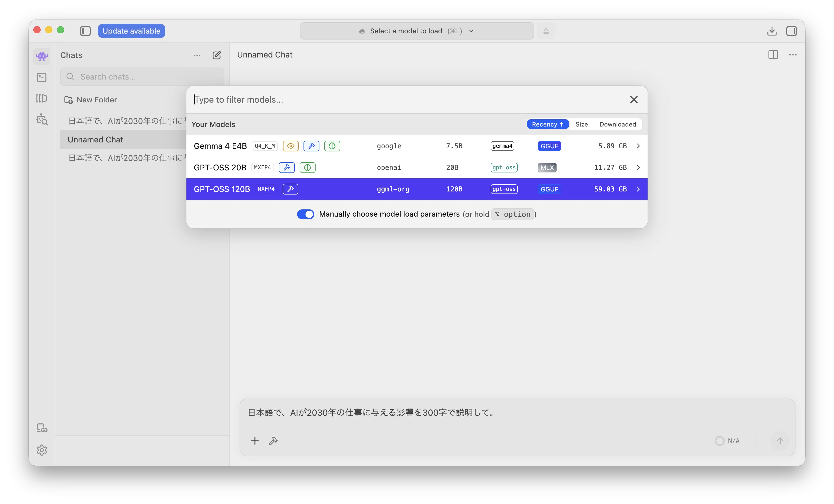Click the gpt-oss tag on GPT-OSS 120B
834x504 pixels.
[504, 189]
